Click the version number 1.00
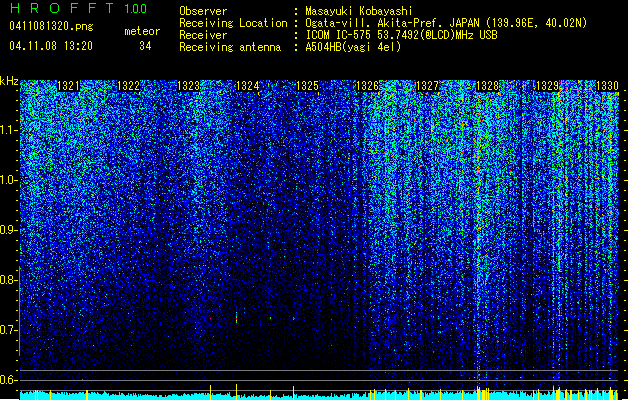The width and height of the screenshot is (629, 400). coord(136,9)
